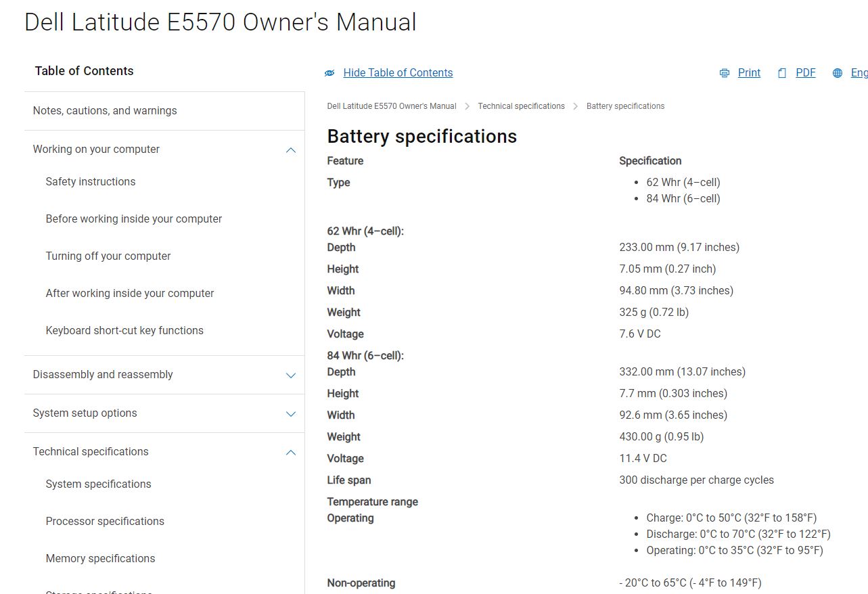Open Processor specifications page

105,522
